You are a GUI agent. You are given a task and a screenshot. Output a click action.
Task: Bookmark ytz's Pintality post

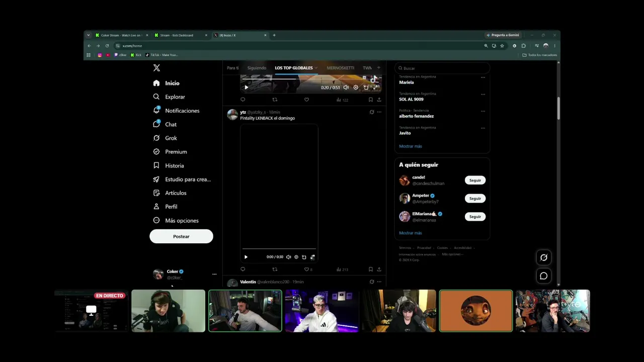[x=371, y=269]
